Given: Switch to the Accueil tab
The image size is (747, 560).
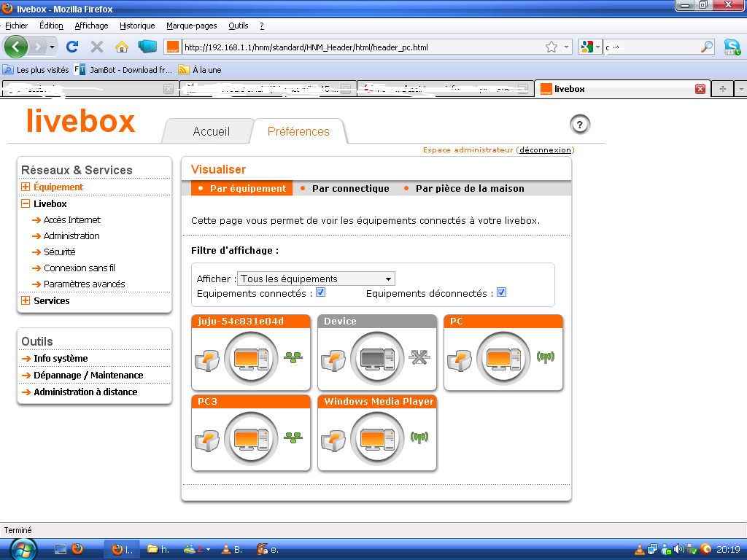Looking at the screenshot, I should click(211, 132).
